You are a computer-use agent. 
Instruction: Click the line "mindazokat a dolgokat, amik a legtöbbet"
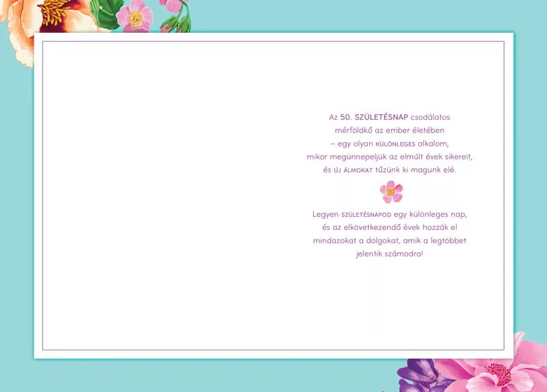[x=389, y=241]
